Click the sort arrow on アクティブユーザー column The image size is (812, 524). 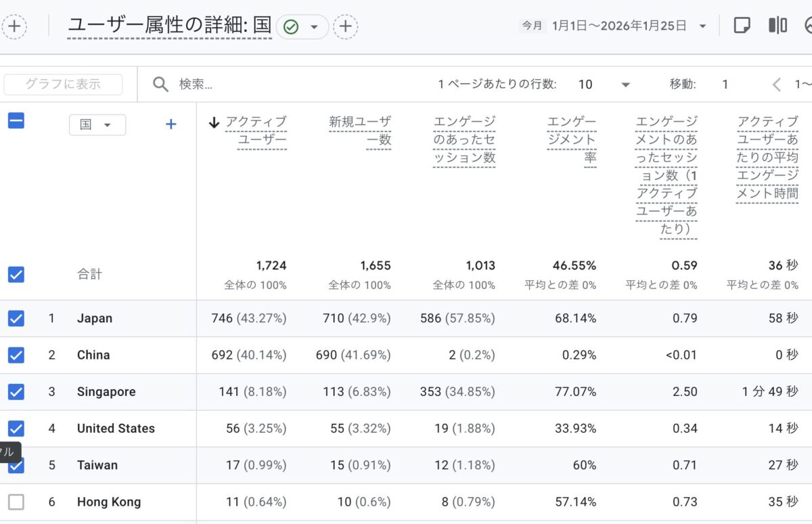(215, 123)
